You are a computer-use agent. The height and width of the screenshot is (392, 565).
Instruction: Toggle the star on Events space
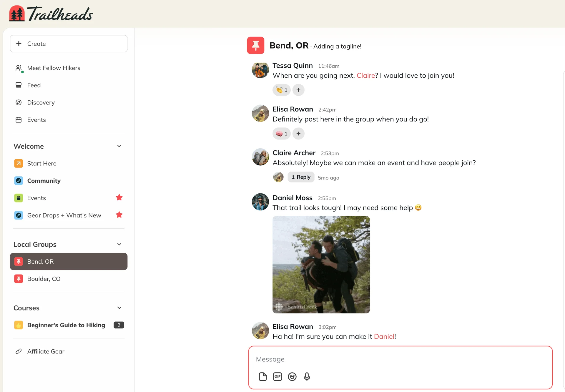click(119, 197)
